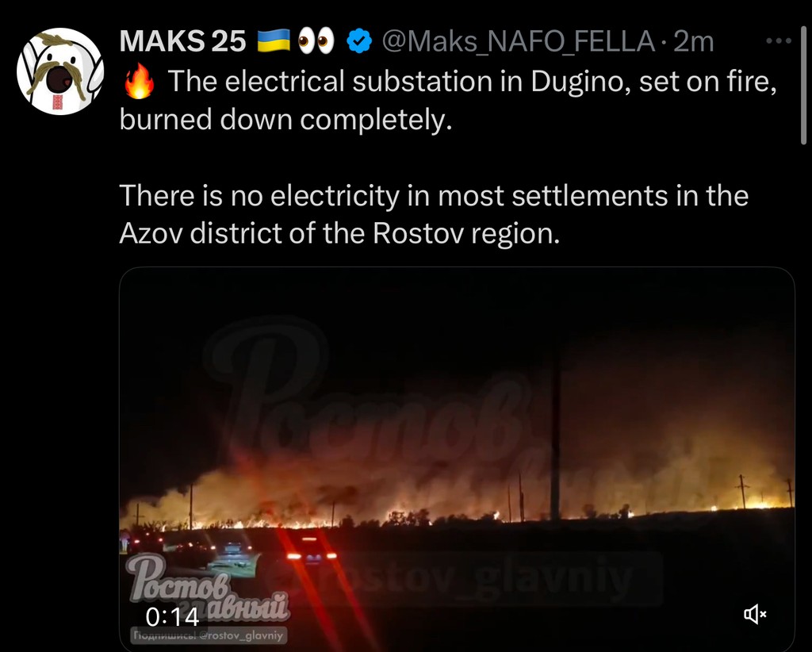812x652 pixels.
Task: Play the fire video in the tweet
Action: click(457, 458)
